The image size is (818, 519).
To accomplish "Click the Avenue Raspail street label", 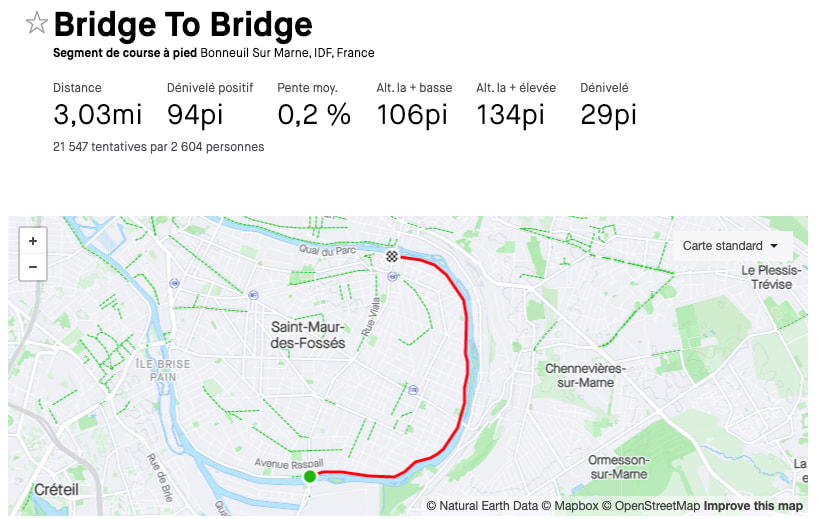I will coord(289,463).
